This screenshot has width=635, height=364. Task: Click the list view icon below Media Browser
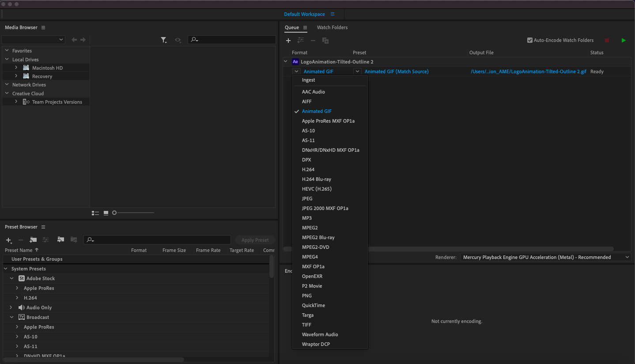point(95,213)
